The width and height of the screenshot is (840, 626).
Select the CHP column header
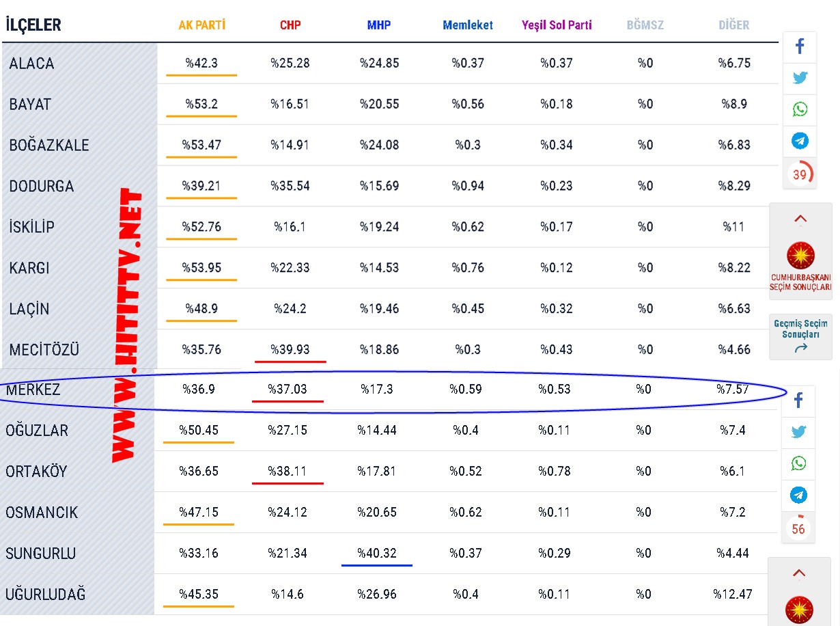coord(290,25)
